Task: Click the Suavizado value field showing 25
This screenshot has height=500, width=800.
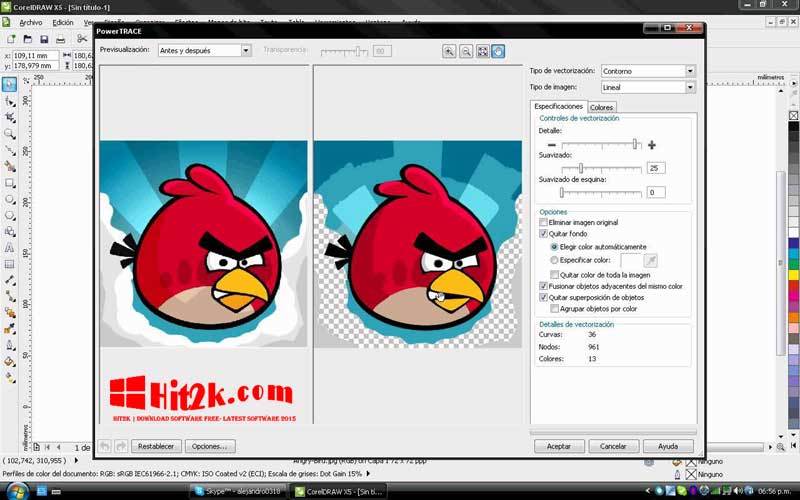Action: [656, 168]
